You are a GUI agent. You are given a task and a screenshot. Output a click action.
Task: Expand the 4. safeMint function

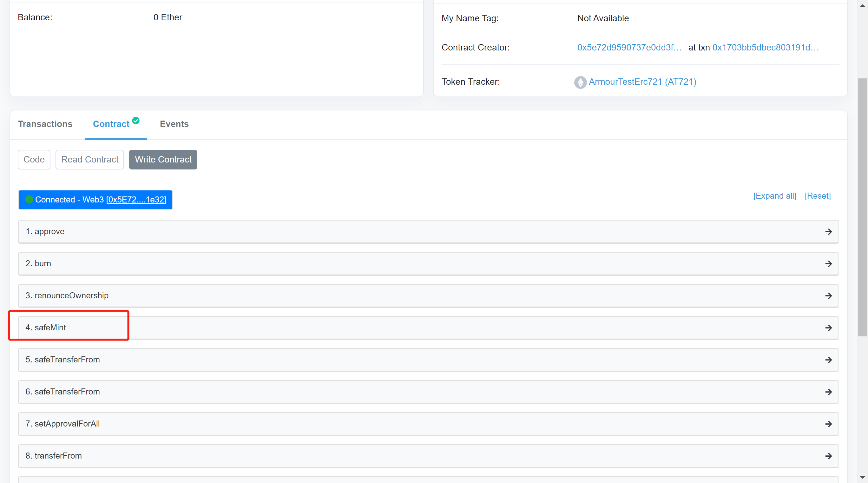click(428, 328)
